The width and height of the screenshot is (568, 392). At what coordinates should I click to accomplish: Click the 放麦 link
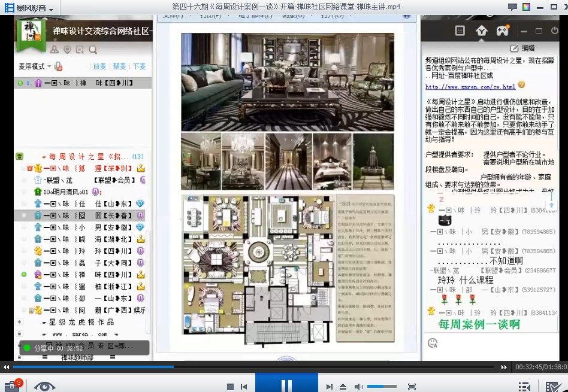click(x=99, y=66)
